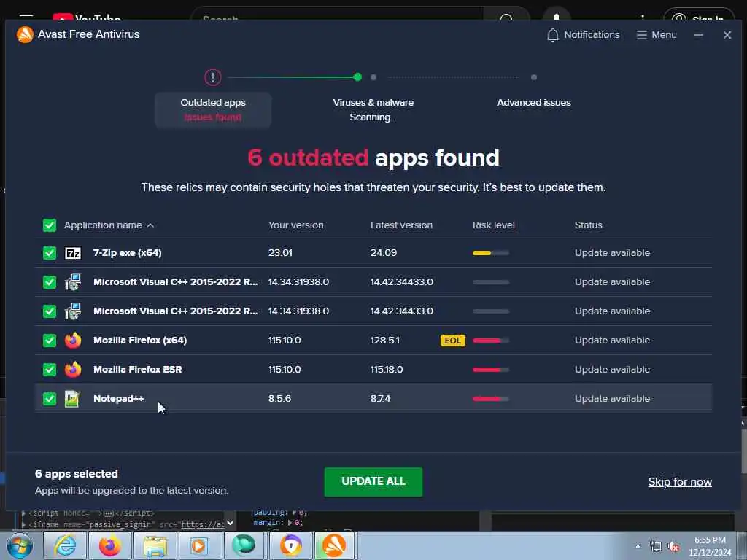Toggle the select-all apps checkbox
The image size is (747, 560).
50,225
